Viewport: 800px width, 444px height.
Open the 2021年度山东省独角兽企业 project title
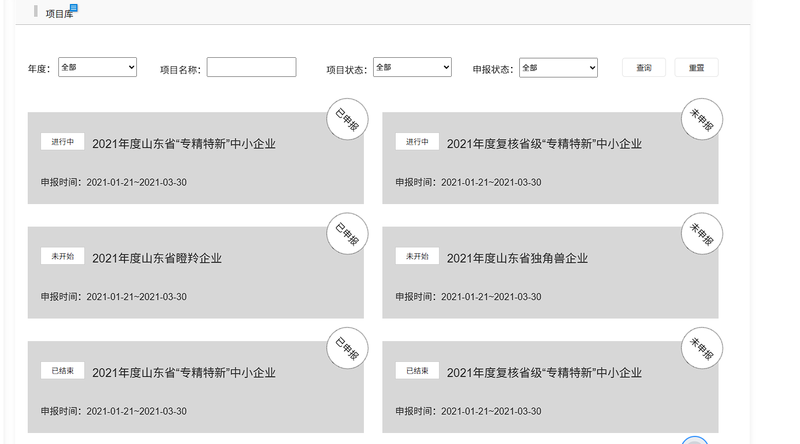[517, 258]
